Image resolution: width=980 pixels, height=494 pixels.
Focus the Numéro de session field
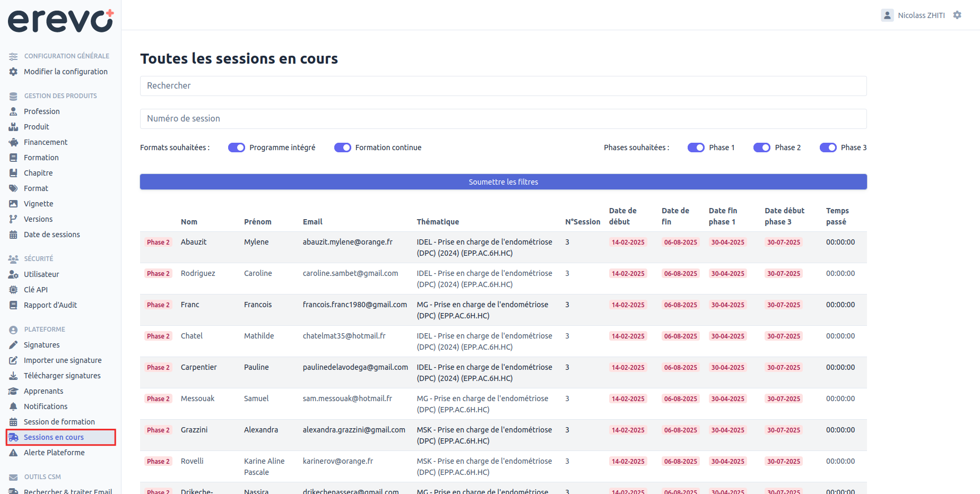pyautogui.click(x=504, y=119)
